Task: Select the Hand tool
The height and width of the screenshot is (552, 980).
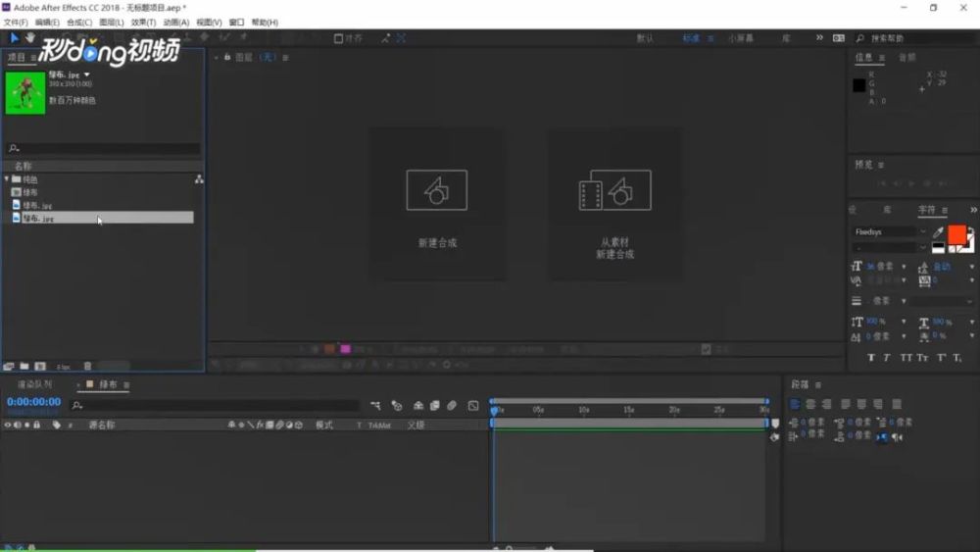Action: click(29, 38)
